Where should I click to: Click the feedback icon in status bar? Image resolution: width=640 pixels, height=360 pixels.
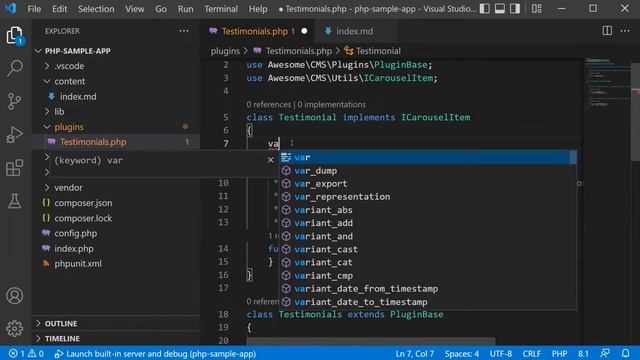point(605,353)
